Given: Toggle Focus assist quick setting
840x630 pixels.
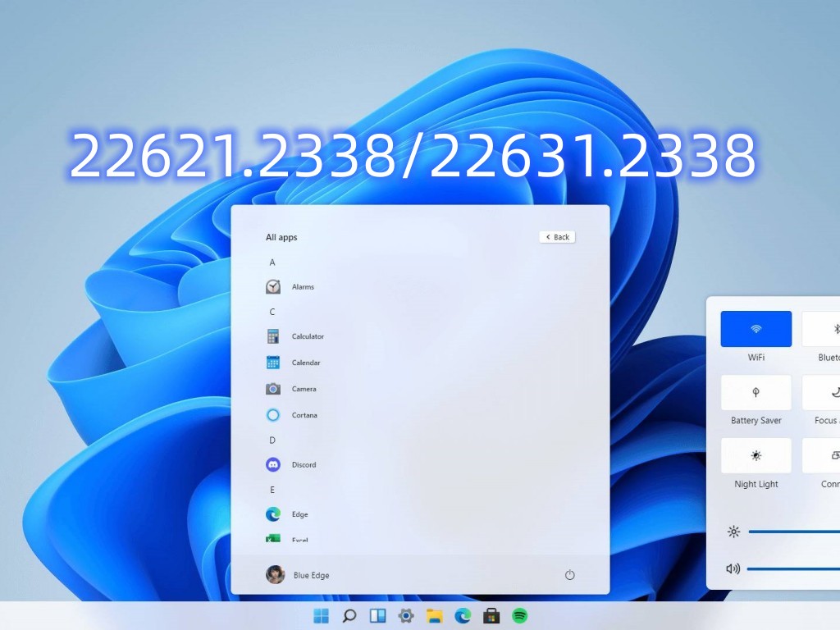Looking at the screenshot, I should [820, 392].
